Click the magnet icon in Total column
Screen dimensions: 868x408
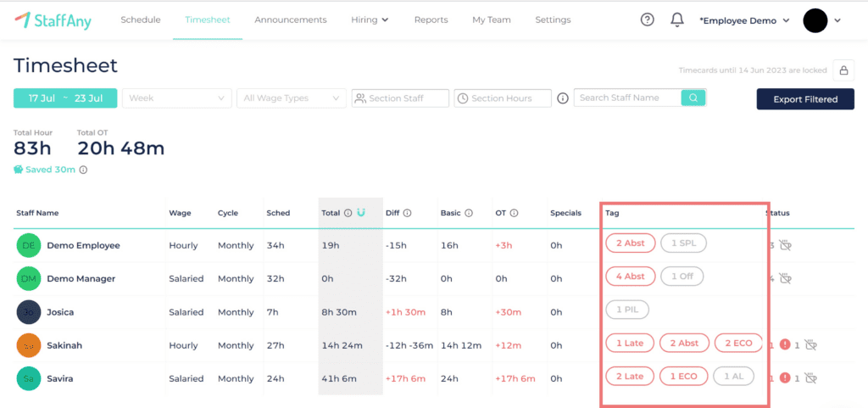pyautogui.click(x=361, y=213)
